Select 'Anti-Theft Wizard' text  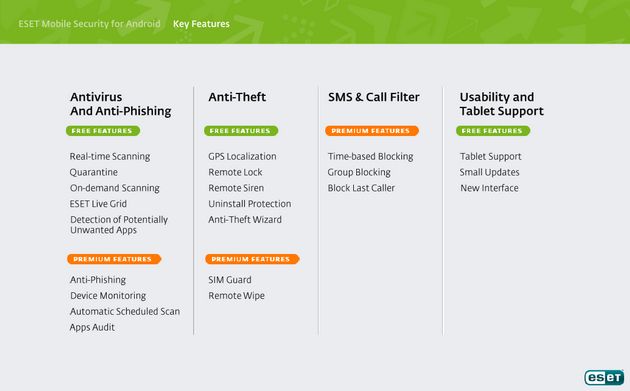(x=245, y=220)
